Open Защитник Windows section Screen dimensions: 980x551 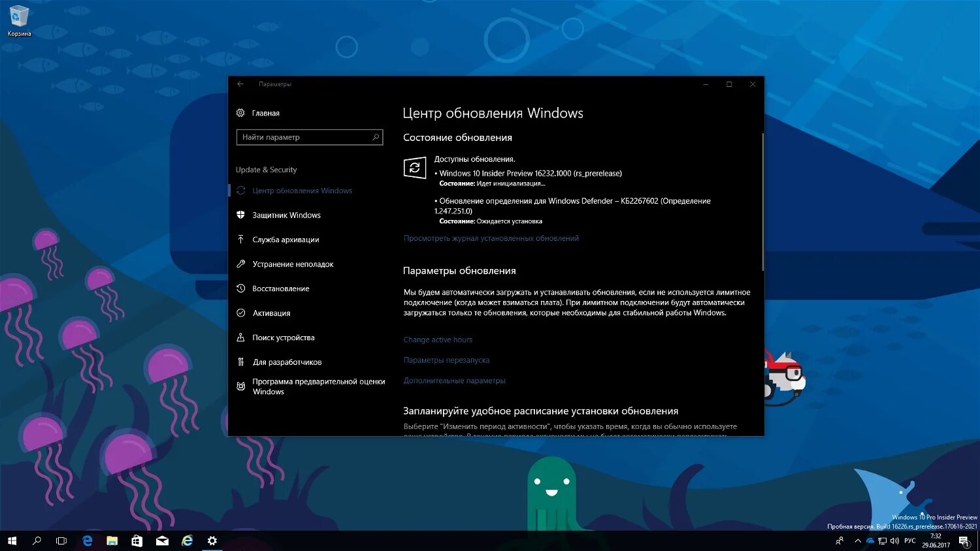286,215
